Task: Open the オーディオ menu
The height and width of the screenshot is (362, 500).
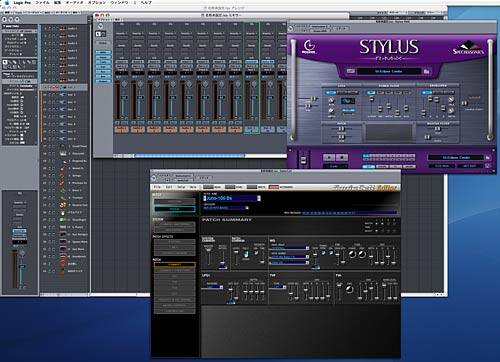Action: [x=74, y=2]
